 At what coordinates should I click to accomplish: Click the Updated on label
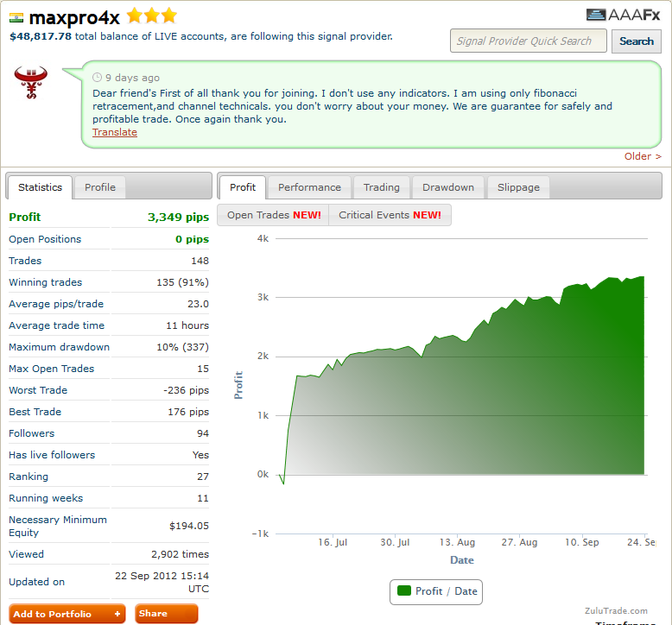tap(36, 582)
